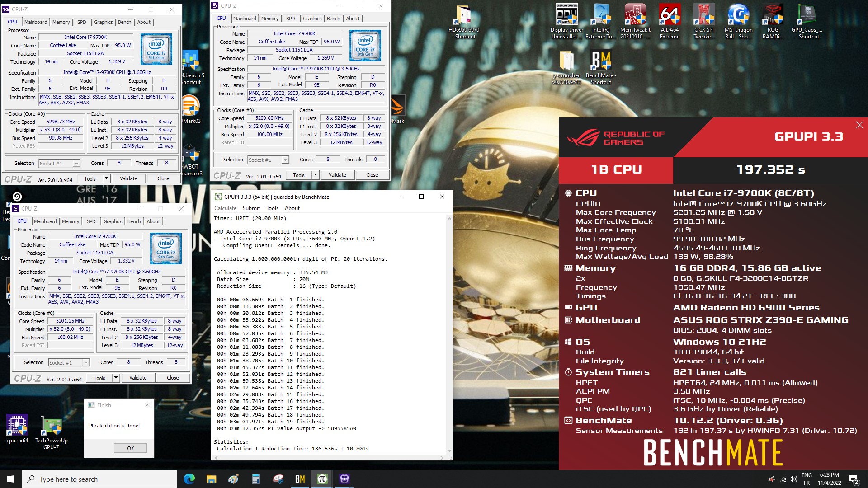This screenshot has width=868, height=488.
Task: Switch to CPU-Z on the taskbar
Action: point(344,479)
